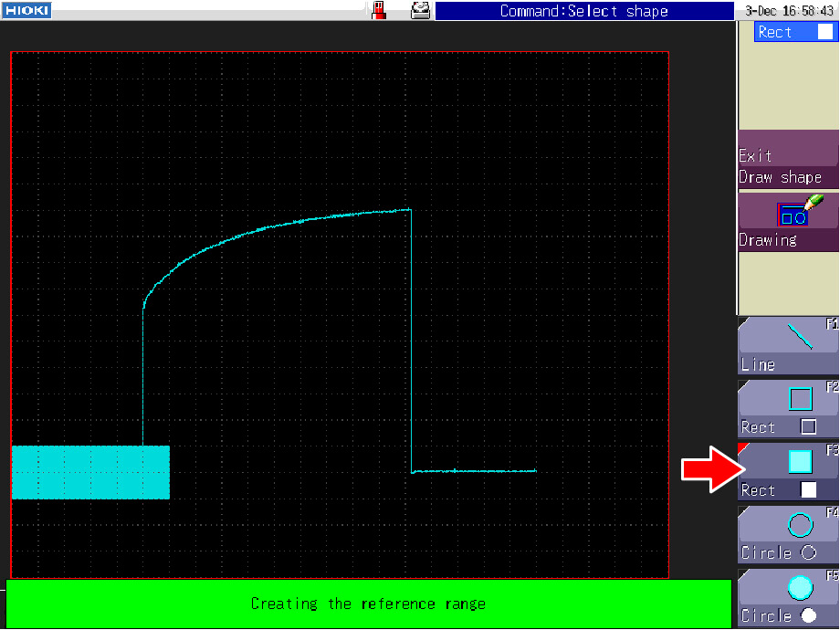840x630 pixels.
Task: Select the filled Rect shape (F3)
Action: pyautogui.click(x=788, y=472)
